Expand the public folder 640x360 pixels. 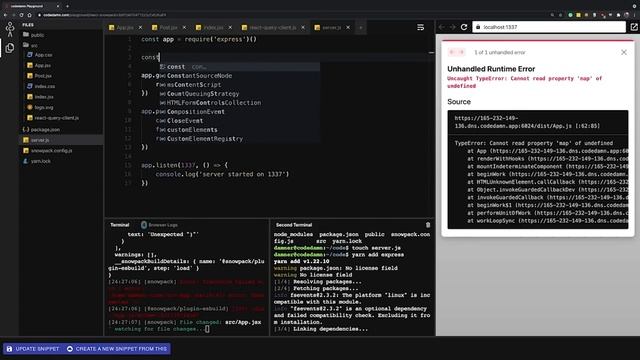point(33,35)
